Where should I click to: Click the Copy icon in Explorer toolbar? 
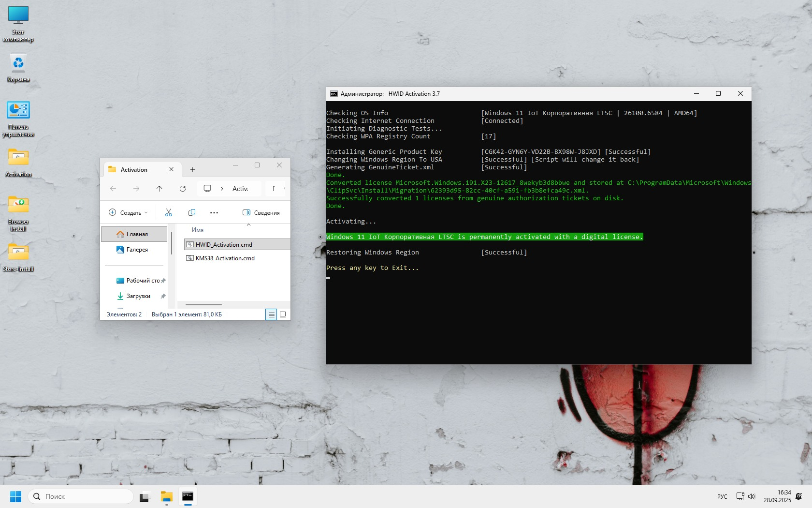tap(192, 212)
